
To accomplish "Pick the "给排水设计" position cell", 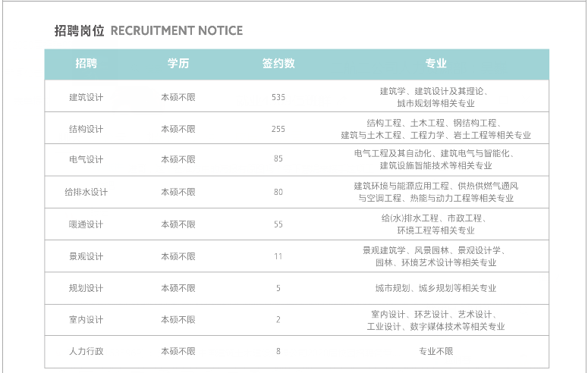I will [x=86, y=193].
